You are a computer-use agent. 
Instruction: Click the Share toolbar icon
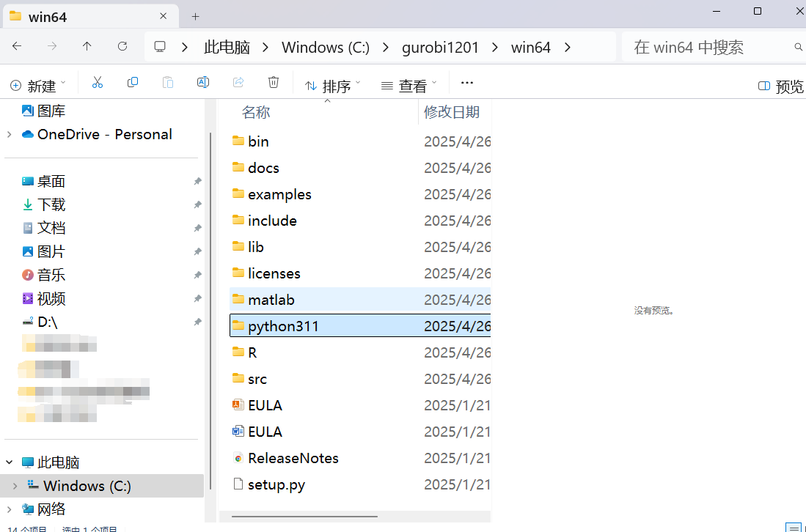(238, 82)
